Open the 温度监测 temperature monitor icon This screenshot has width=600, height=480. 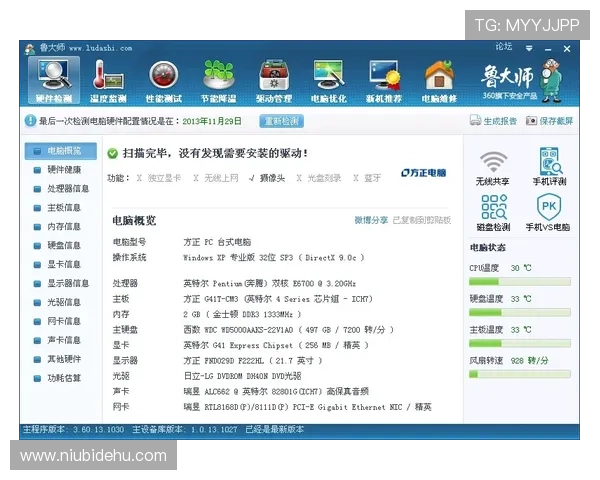coord(108,80)
